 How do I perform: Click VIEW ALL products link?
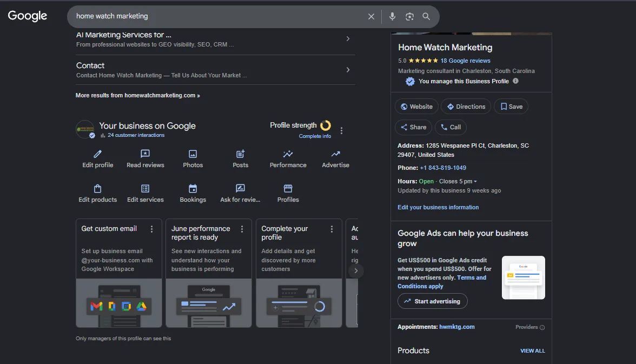(x=533, y=350)
